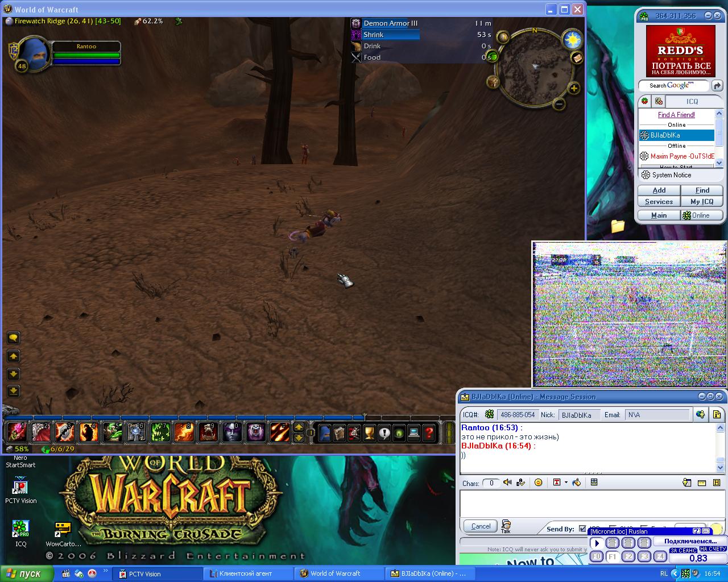Image resolution: width=728 pixels, height=582 pixels.
Task: Toggle the ICQ Send By checkbox
Action: [x=582, y=529]
